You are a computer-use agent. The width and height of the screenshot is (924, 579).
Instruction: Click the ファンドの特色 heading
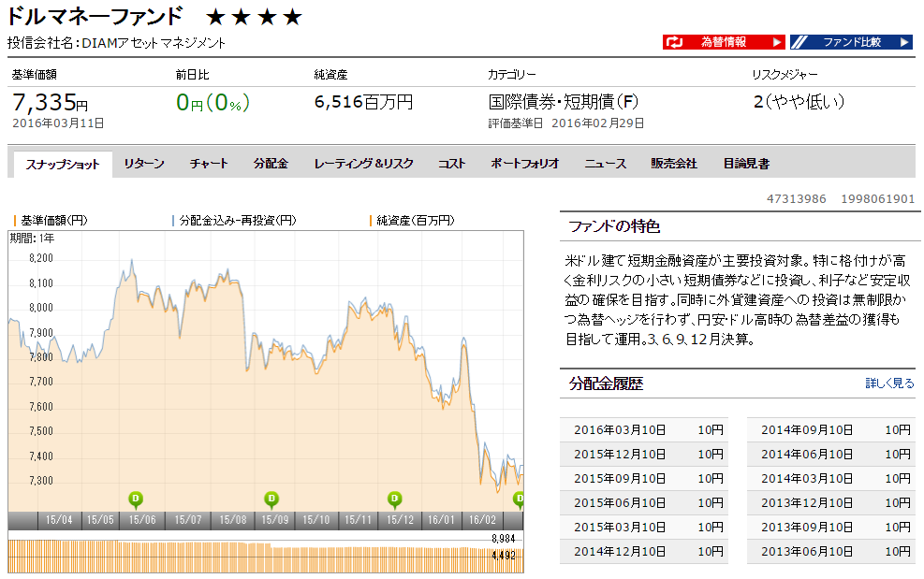[x=614, y=226]
